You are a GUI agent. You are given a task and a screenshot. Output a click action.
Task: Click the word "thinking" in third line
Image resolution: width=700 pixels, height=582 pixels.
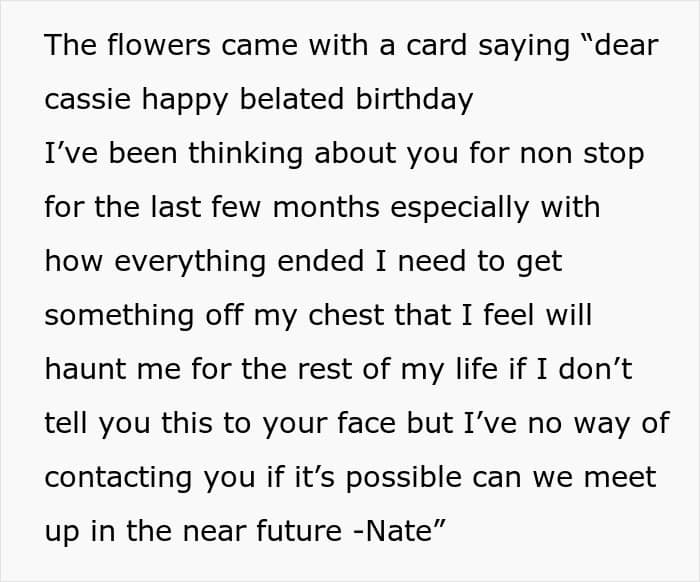point(245,153)
